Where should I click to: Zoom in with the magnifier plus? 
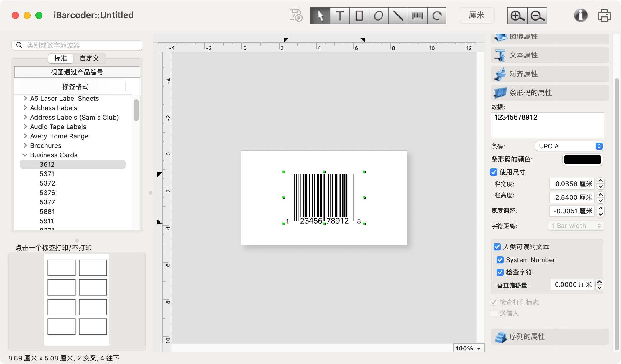point(517,16)
